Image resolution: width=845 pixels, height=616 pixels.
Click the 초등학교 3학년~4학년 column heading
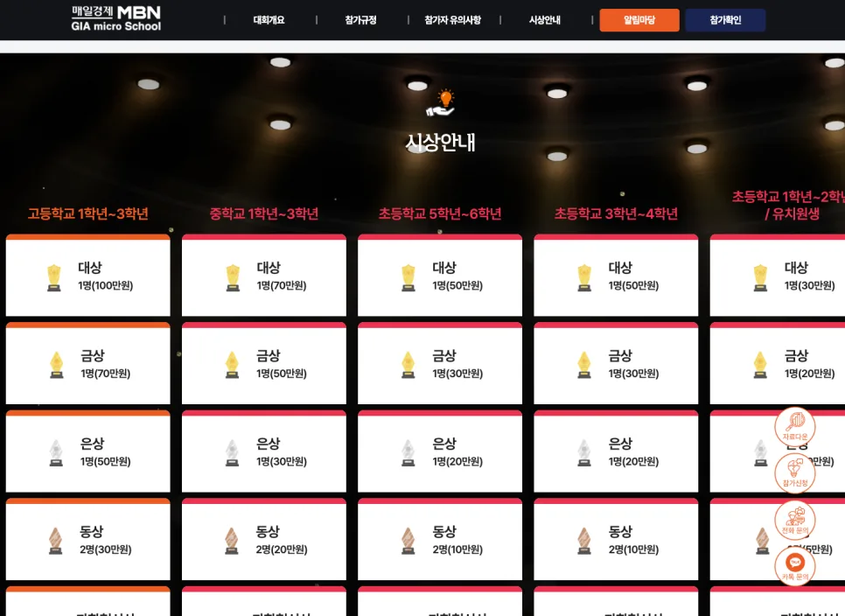[616, 214]
